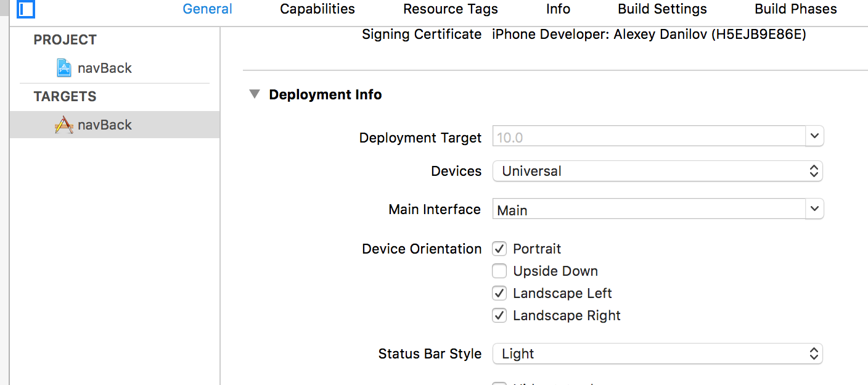Enable Upside Down orientation

(x=499, y=271)
